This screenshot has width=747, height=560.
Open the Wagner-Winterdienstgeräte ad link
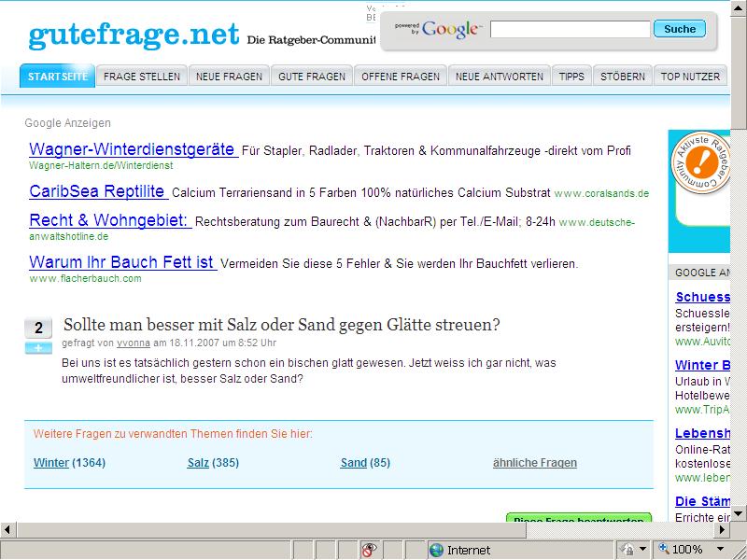click(133, 149)
